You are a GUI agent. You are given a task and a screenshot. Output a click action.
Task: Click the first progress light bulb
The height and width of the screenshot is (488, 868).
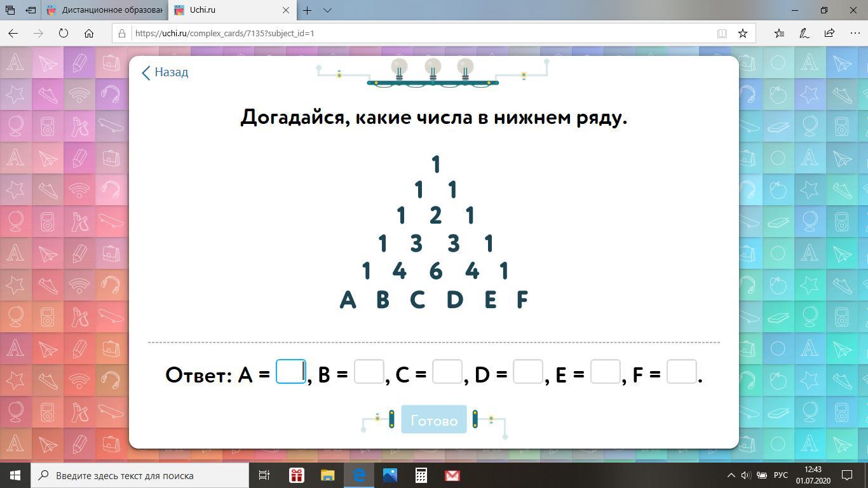coord(399,69)
